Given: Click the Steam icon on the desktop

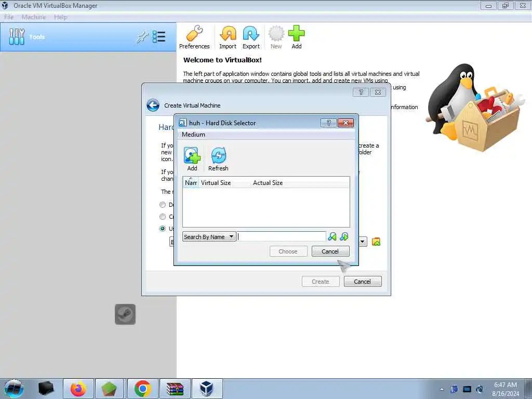Looking at the screenshot, I should 125,314.
